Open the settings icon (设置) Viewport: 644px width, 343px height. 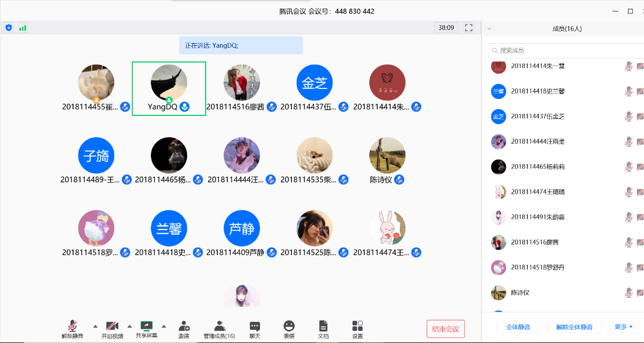coord(358,326)
